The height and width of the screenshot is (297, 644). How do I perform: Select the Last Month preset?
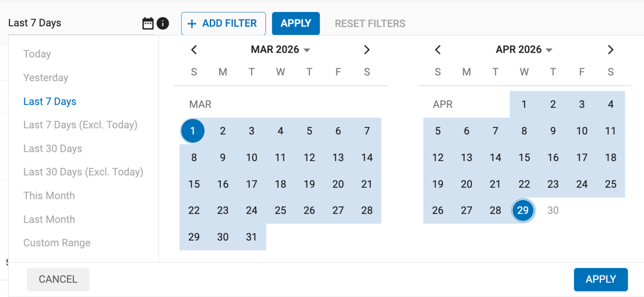pos(49,219)
